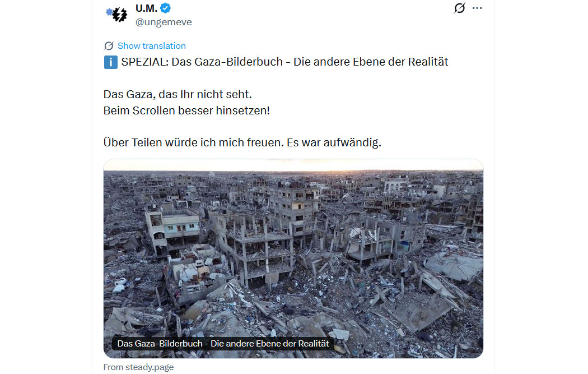Click the SPEZIAL: Das Gaza-Bilderbuch headline text

(x=284, y=62)
